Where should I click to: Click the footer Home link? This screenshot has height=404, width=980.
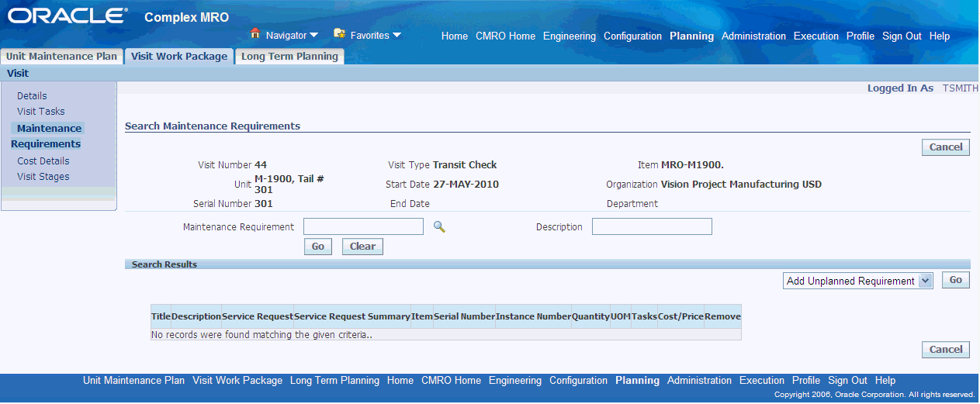(x=400, y=381)
